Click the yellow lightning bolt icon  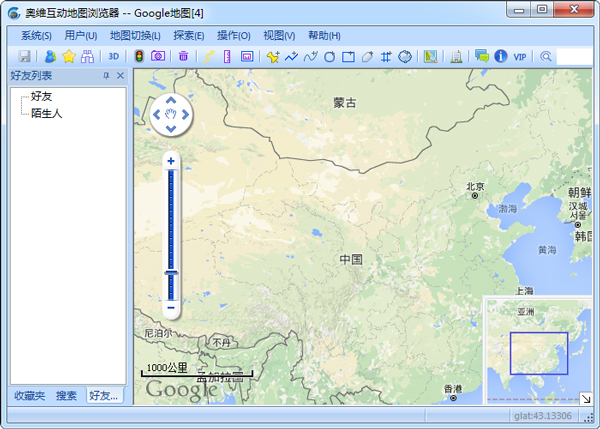coord(209,57)
